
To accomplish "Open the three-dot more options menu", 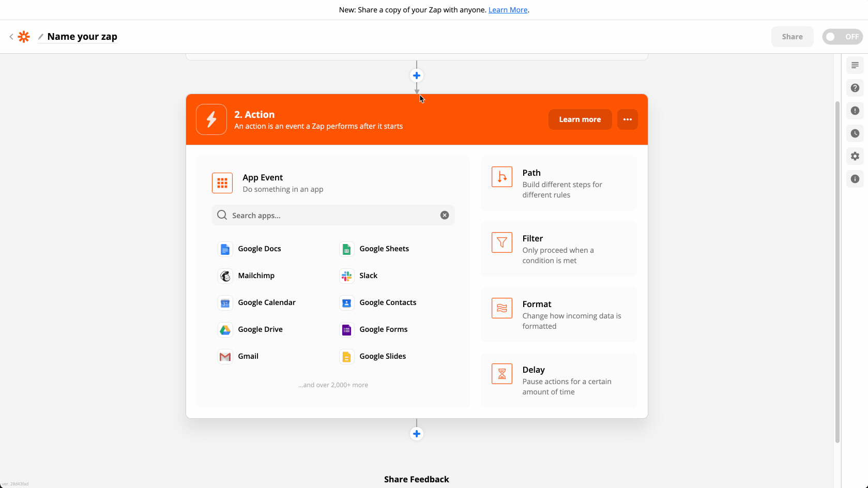I will click(628, 119).
